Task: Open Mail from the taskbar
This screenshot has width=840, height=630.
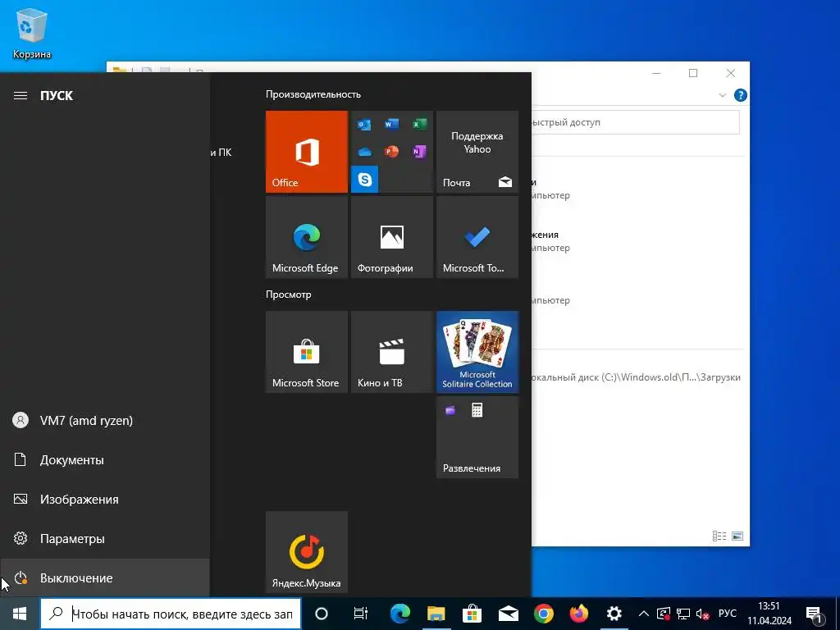Action: click(508, 614)
